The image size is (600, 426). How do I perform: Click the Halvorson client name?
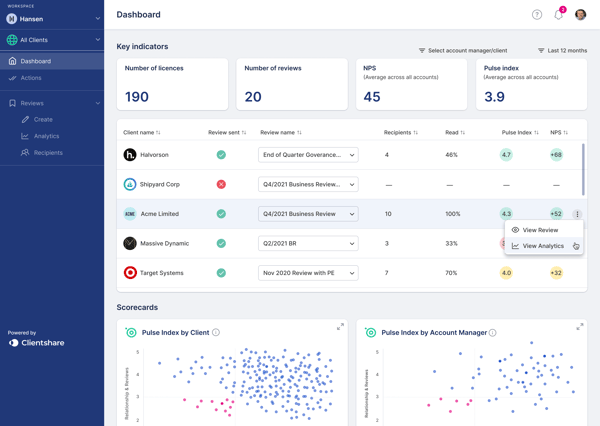(x=154, y=155)
